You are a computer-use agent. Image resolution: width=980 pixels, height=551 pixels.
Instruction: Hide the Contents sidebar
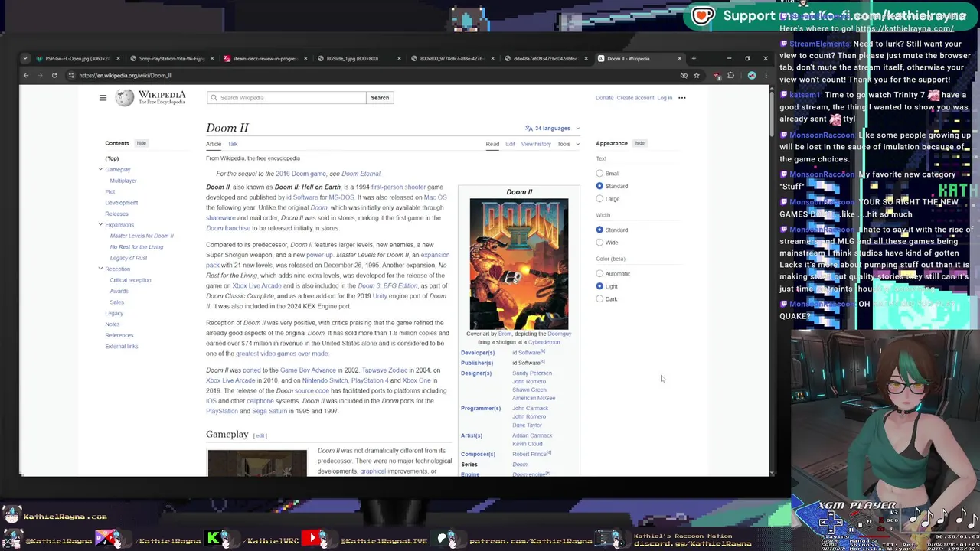pyautogui.click(x=141, y=143)
